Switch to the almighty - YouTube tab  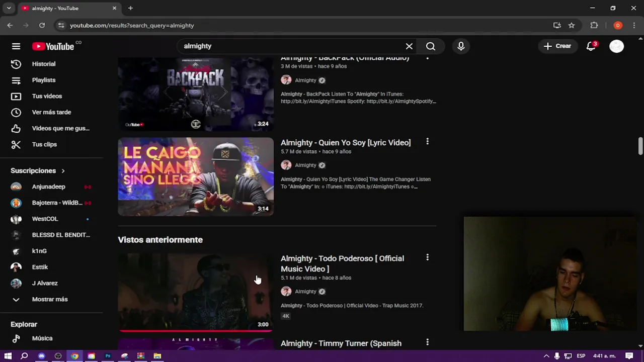(68, 8)
